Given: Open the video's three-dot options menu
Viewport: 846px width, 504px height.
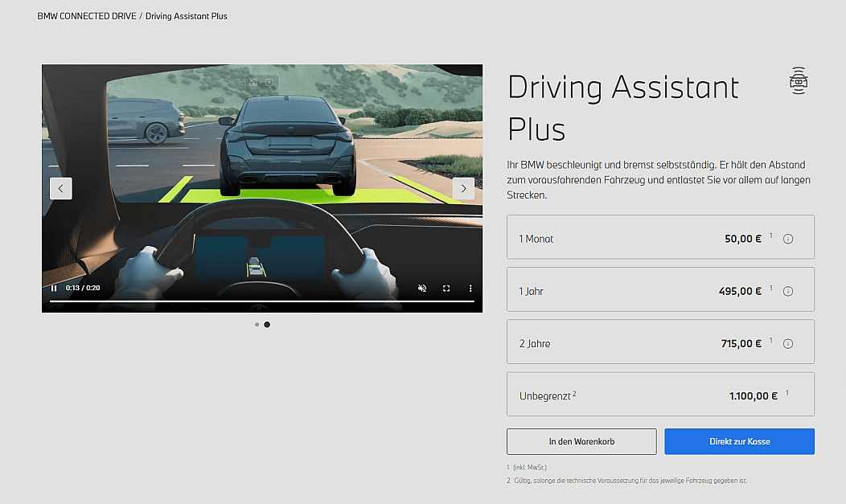Looking at the screenshot, I should (x=470, y=289).
